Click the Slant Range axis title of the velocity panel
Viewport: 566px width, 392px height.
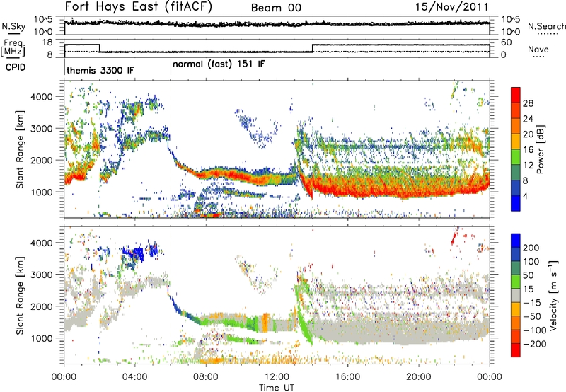pos(20,295)
